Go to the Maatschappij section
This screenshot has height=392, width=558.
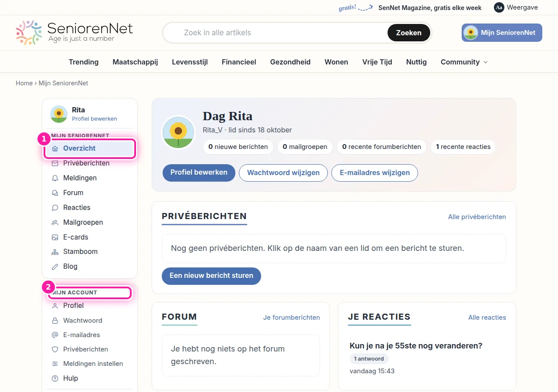coord(135,62)
